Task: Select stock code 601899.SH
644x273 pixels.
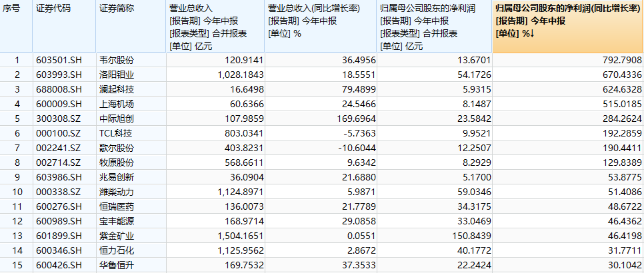Action: pos(58,236)
